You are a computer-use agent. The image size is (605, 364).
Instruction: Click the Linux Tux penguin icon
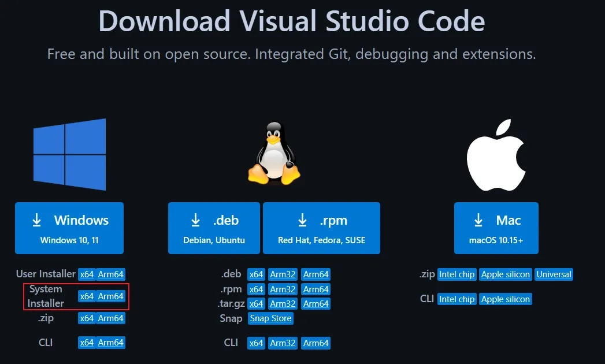[x=274, y=153]
